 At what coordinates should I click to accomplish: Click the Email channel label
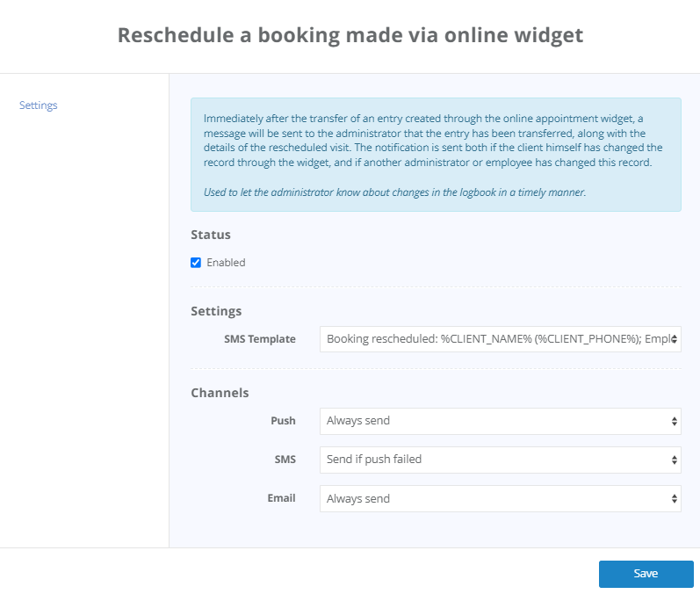[281, 498]
